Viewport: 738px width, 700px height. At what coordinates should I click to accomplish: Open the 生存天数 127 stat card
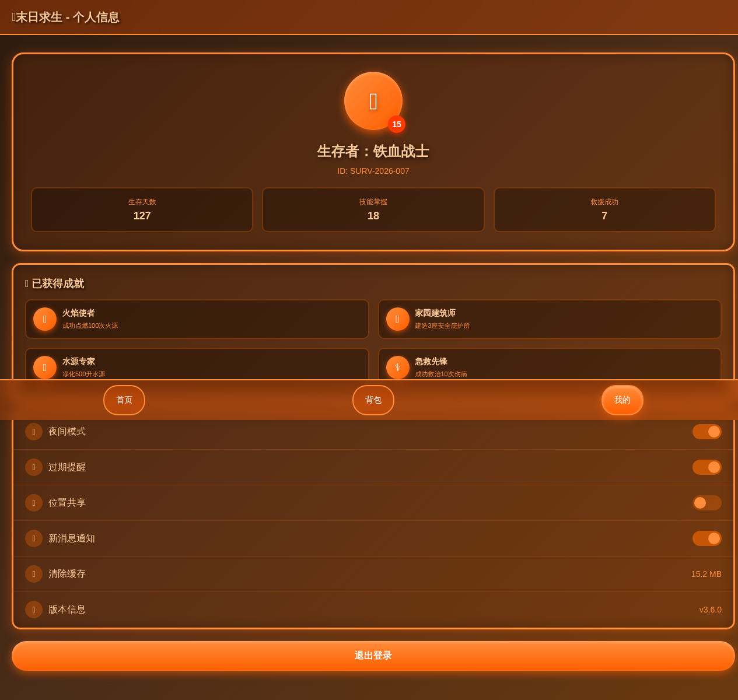[x=142, y=209]
